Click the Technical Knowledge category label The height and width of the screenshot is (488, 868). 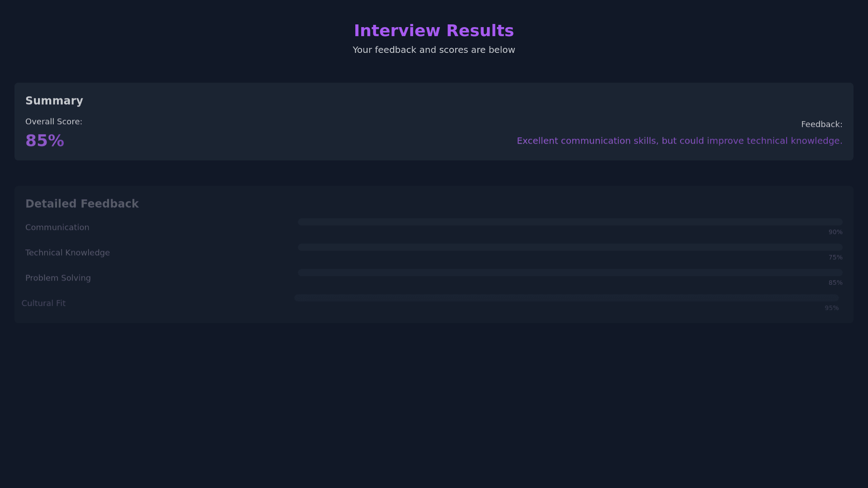click(67, 253)
